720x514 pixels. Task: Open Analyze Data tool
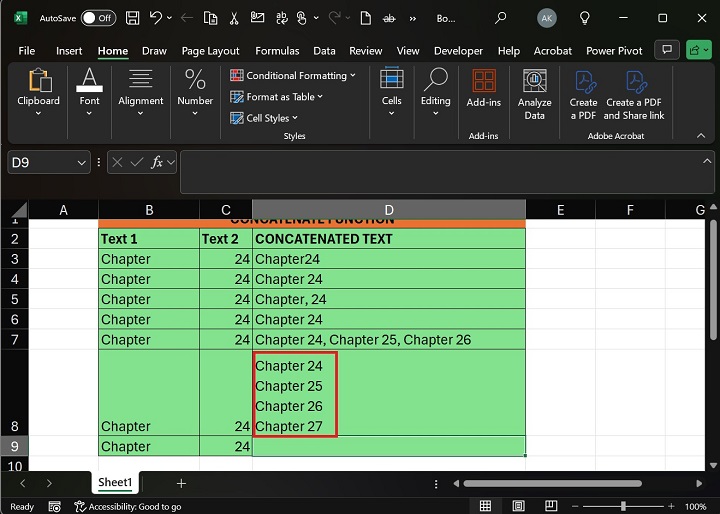point(534,95)
